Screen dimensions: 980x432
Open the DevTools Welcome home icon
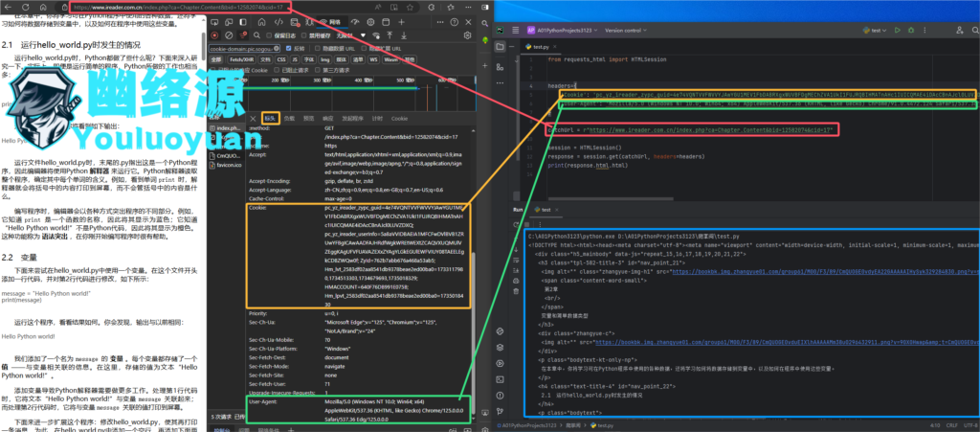[x=262, y=22]
